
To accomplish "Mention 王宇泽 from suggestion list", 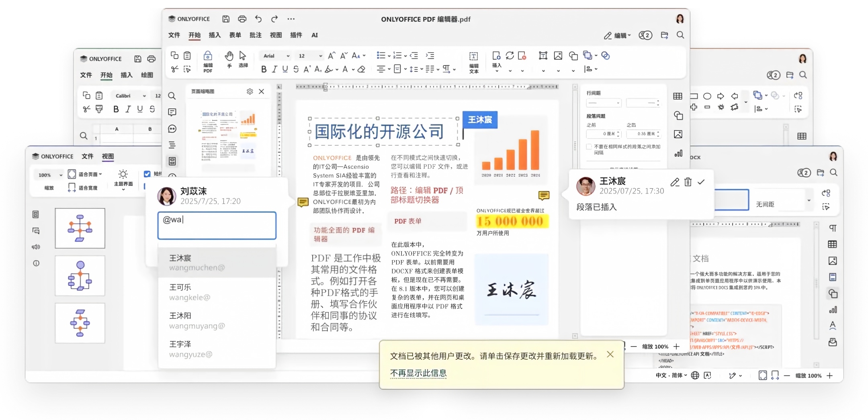I will click(217, 349).
